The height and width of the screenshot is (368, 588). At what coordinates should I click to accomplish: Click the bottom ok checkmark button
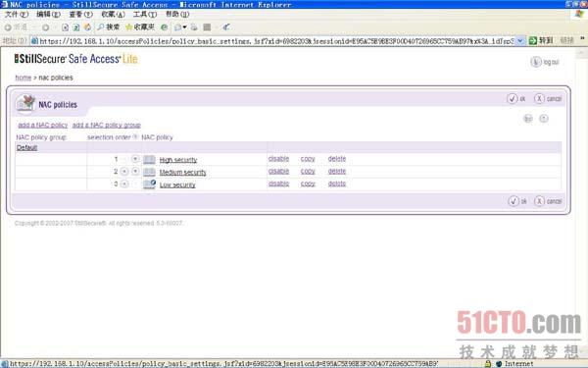pyautogui.click(x=514, y=201)
